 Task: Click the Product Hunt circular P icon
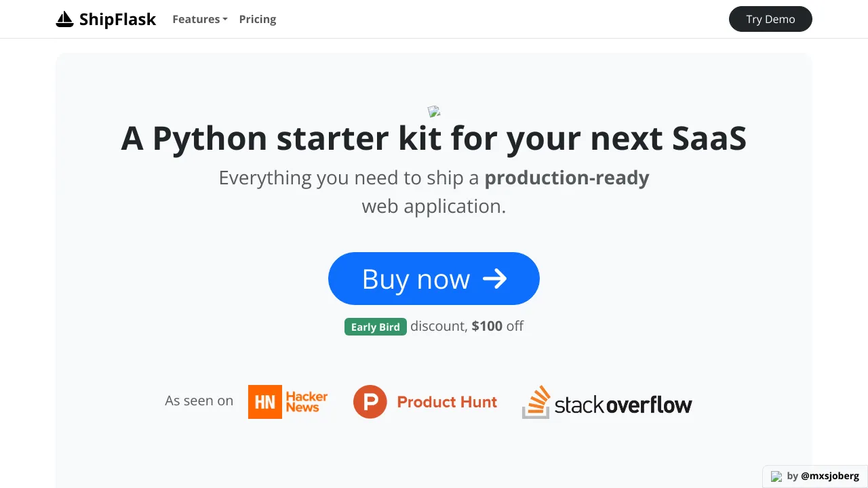(x=370, y=402)
